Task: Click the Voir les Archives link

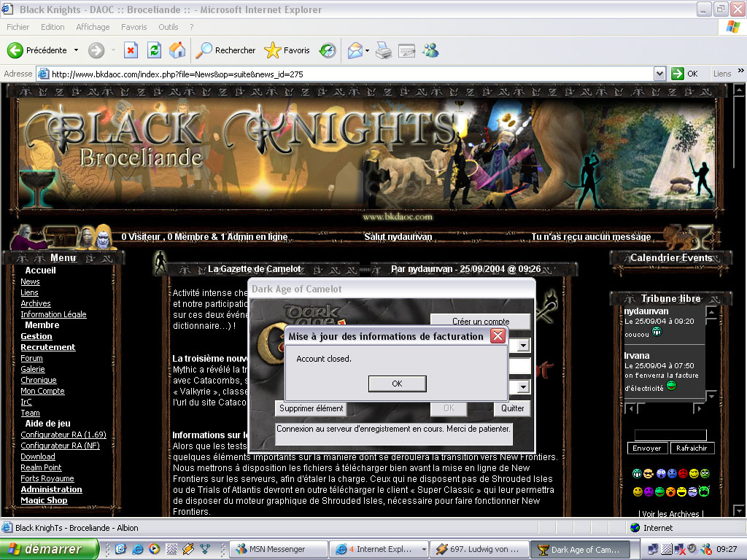Action: (x=670, y=513)
